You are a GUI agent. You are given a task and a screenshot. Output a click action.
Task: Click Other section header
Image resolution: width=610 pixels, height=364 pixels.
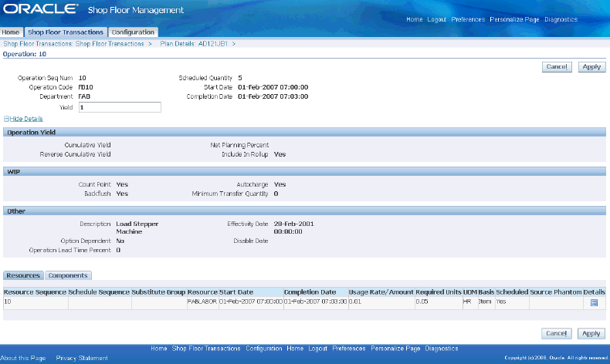pyautogui.click(x=304, y=211)
